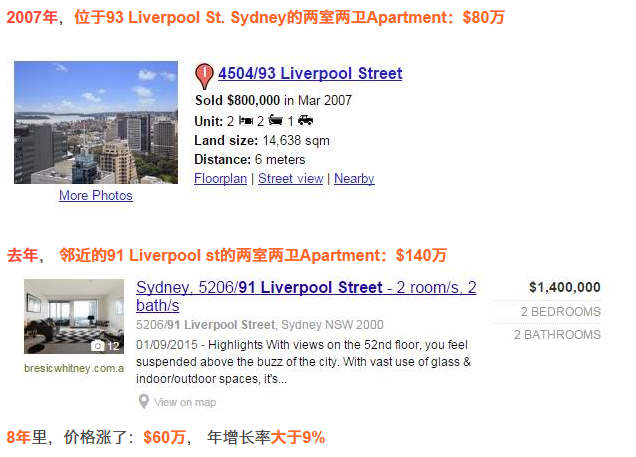
Task: Click the grey map pin next to View on map
Action: [x=144, y=402]
